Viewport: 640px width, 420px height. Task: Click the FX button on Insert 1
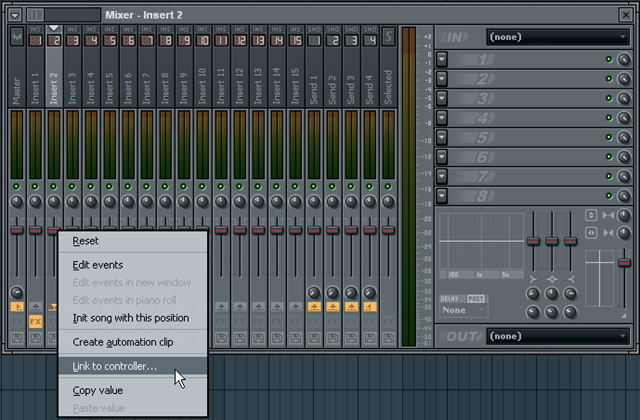pos(35,321)
